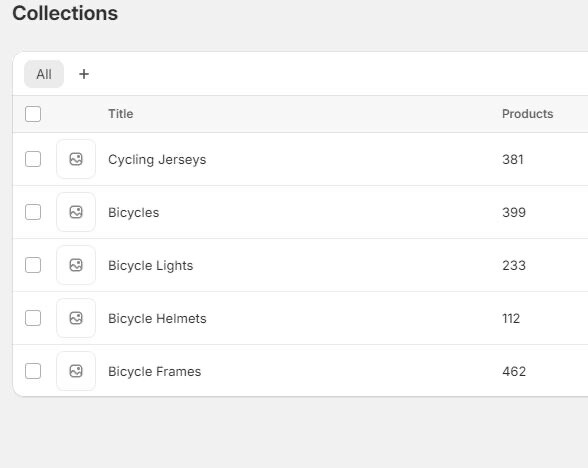
Task: Click the product count 399
Action: 514,212
